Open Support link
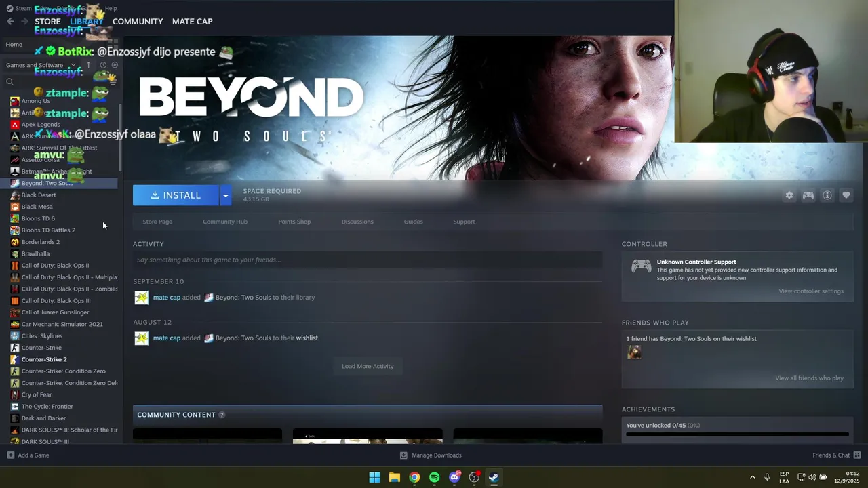Viewport: 868px width, 488px height. pyautogui.click(x=464, y=222)
